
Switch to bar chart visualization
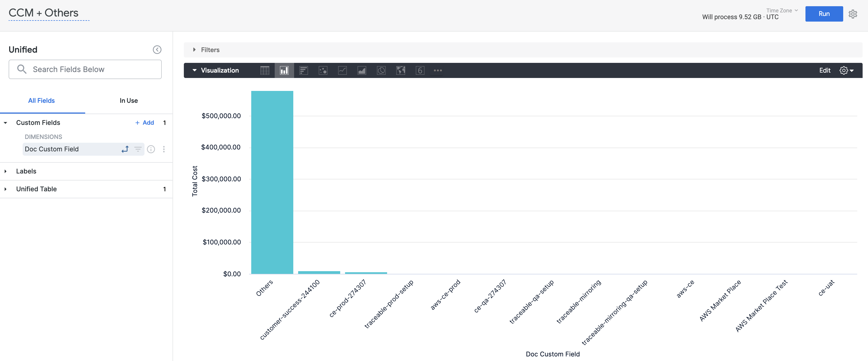[304, 70]
